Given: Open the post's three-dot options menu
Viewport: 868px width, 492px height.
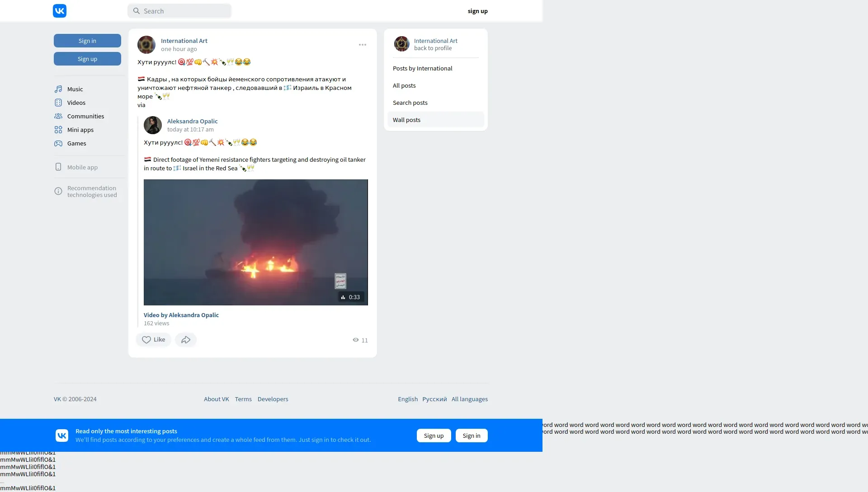Looking at the screenshot, I should [363, 45].
